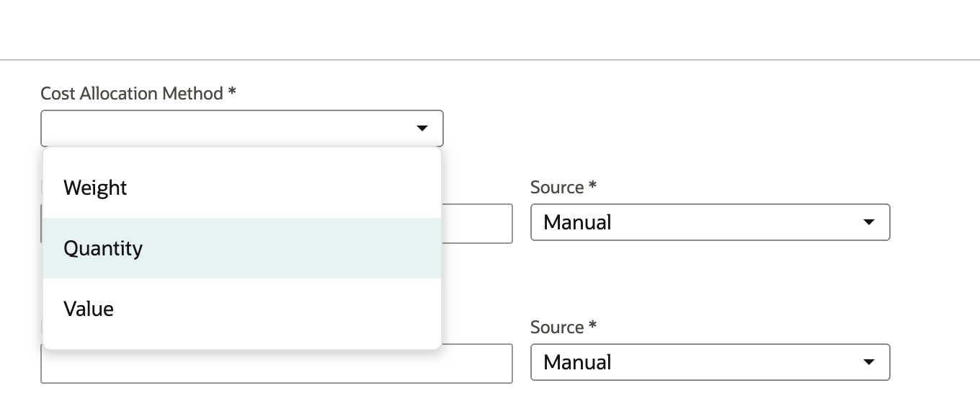The image size is (980, 404).
Task: Expand the upper Source dropdown showing Manual
Action: (x=710, y=222)
